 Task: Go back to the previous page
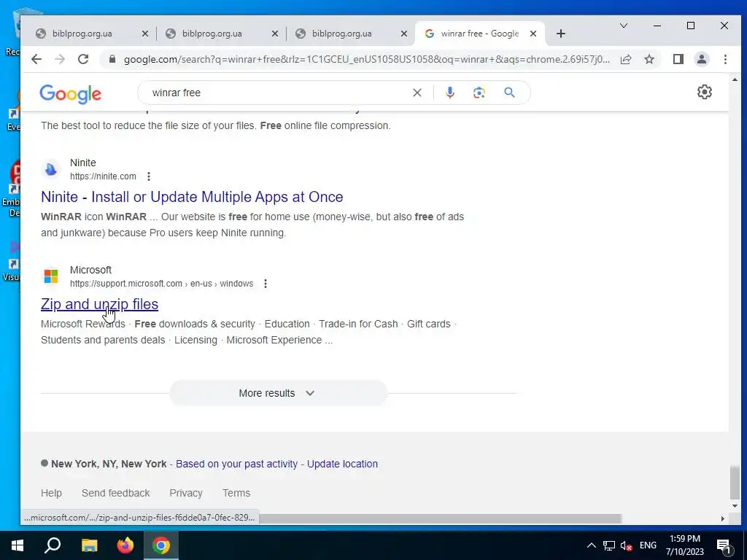36,60
